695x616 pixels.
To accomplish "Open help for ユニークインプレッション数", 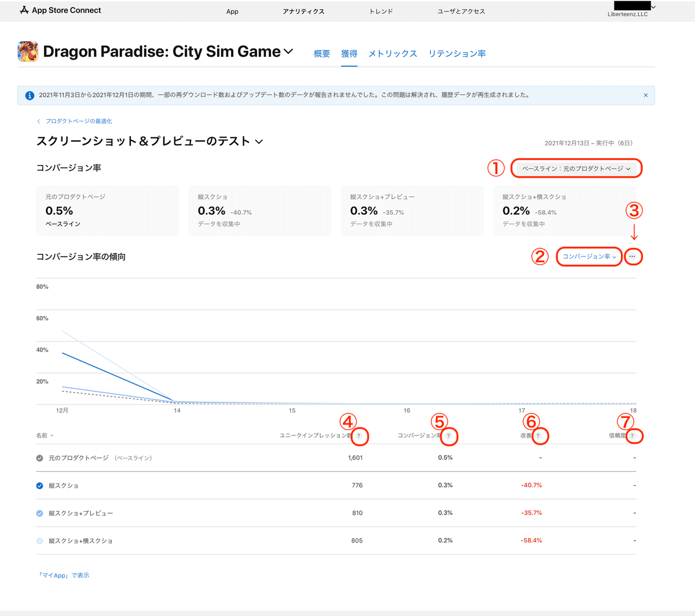I will [359, 436].
